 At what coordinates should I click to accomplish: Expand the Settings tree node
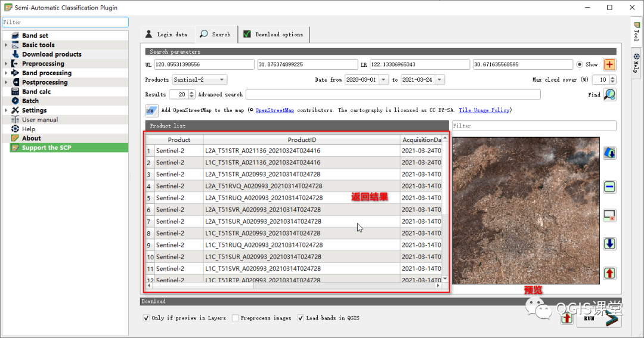(6, 110)
